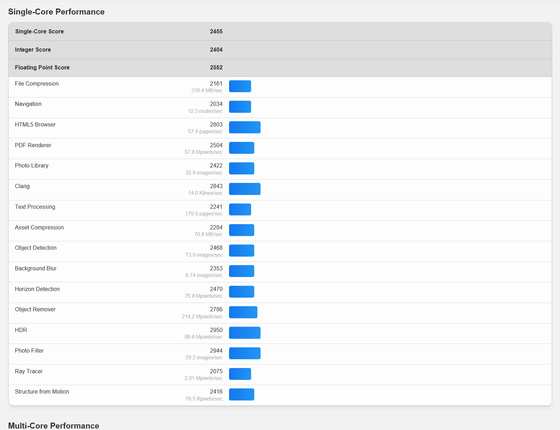Click the Single-Core Score header row
560x430 pixels.
click(x=280, y=31)
